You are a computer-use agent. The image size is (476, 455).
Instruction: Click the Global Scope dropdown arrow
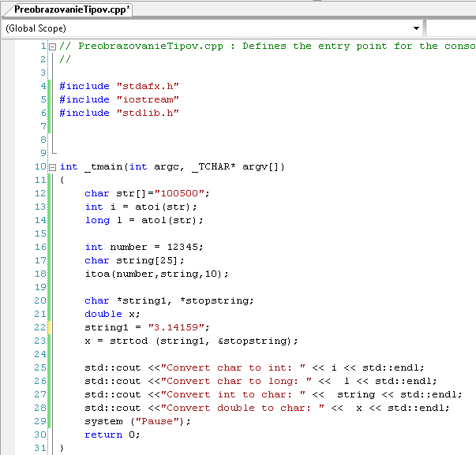[416, 28]
